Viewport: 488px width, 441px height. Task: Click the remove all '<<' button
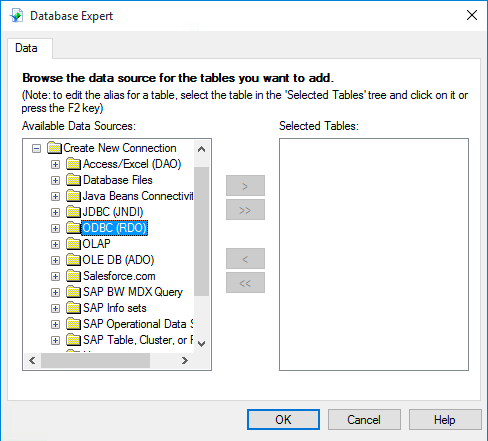245,283
